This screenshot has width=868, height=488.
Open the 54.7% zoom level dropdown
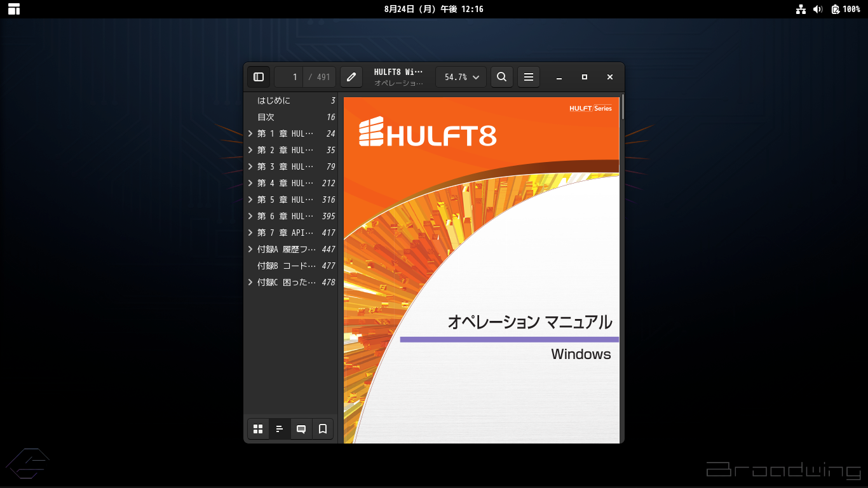[x=461, y=77]
